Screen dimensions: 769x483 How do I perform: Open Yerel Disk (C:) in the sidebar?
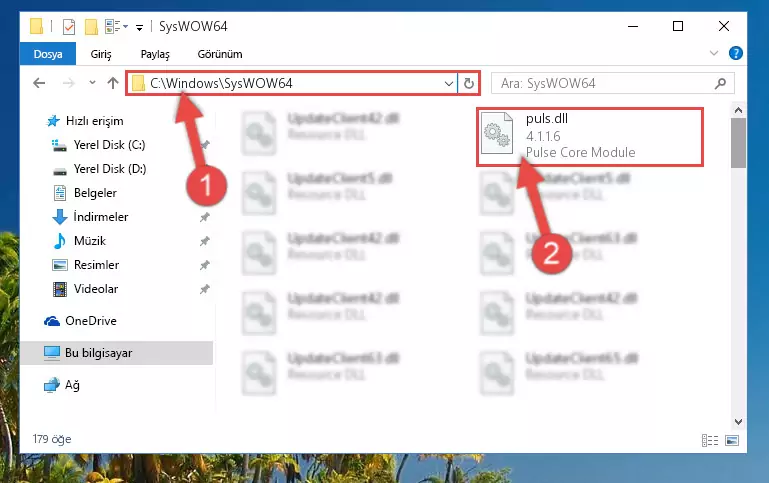pyautogui.click(x=109, y=145)
